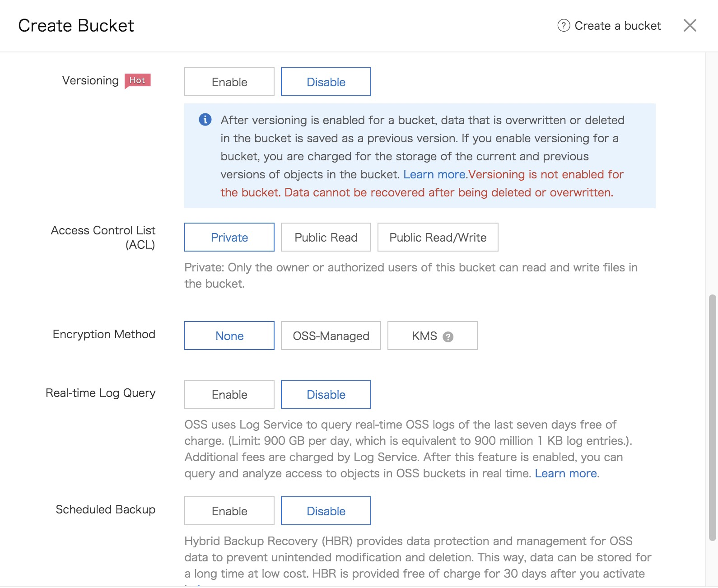The height and width of the screenshot is (588, 718).
Task: Select Public Read/Write ACL option
Action: point(438,238)
